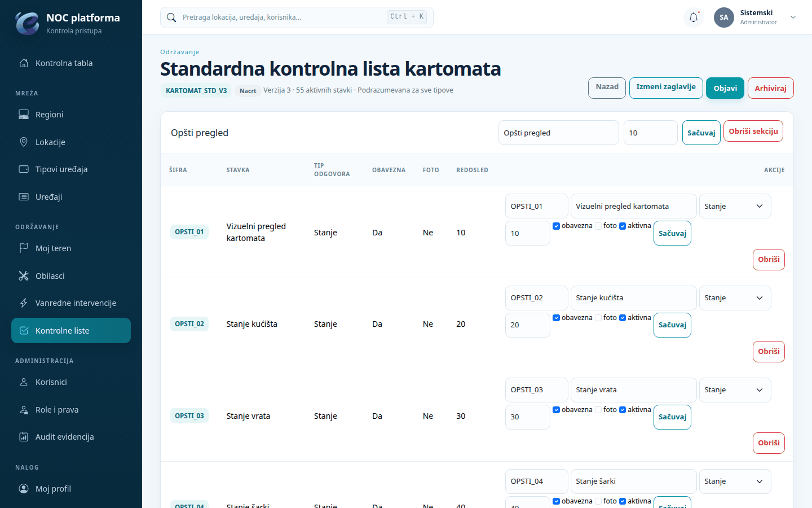Click the Kontrolna tabla home icon
The height and width of the screenshot is (508, 812).
(x=24, y=63)
